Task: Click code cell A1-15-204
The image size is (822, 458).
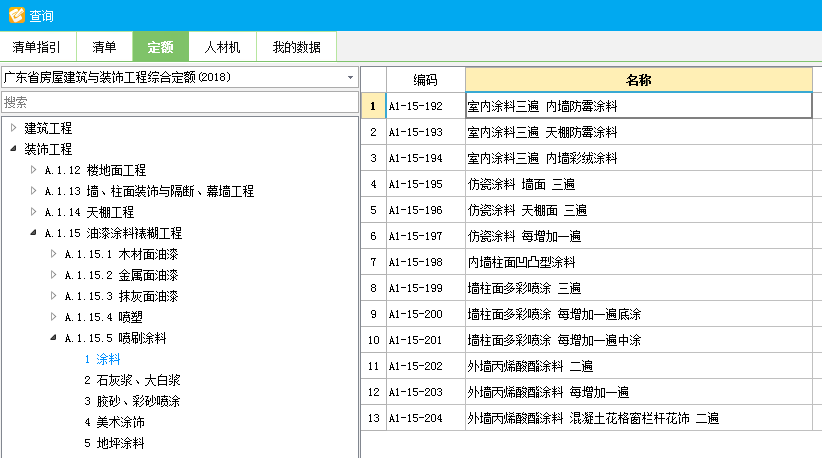Action: pos(425,418)
